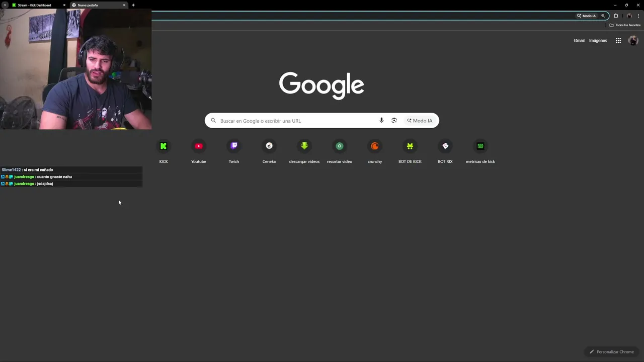644x362 pixels.
Task: Open the Twich shortcut
Action: click(x=234, y=152)
